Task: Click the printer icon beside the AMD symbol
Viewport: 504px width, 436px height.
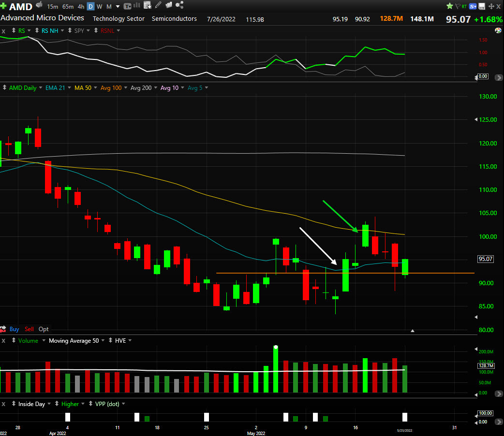Action: (x=39, y=5)
